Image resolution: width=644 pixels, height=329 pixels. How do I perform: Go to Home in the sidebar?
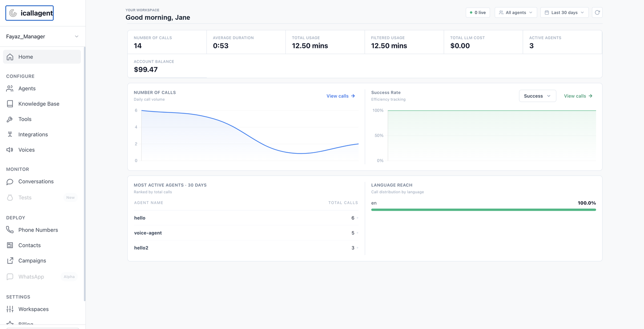42,57
